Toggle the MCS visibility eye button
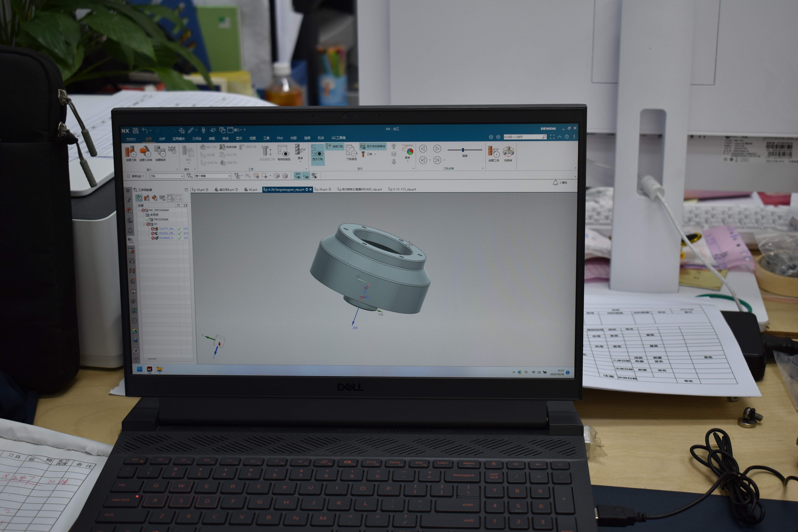798x532 pixels. (x=298, y=176)
